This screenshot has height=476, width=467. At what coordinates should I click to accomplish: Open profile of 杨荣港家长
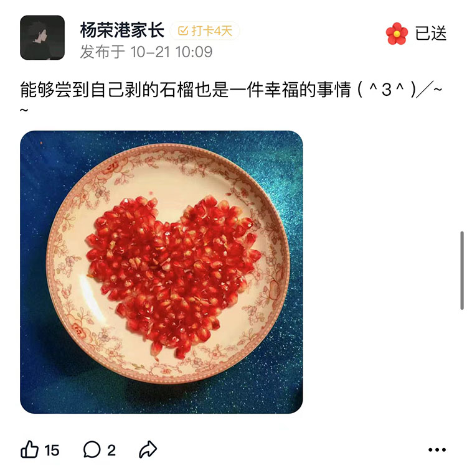tap(122, 30)
